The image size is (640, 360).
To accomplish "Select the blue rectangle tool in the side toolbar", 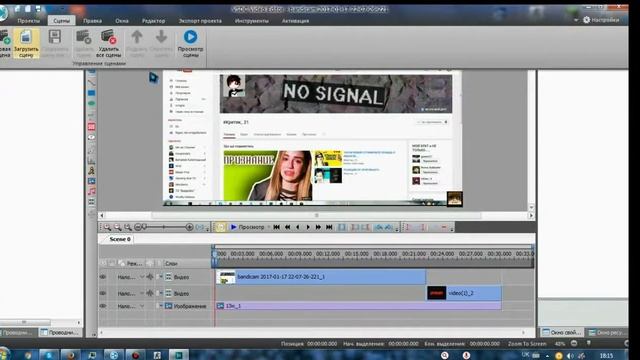I will point(91,93).
